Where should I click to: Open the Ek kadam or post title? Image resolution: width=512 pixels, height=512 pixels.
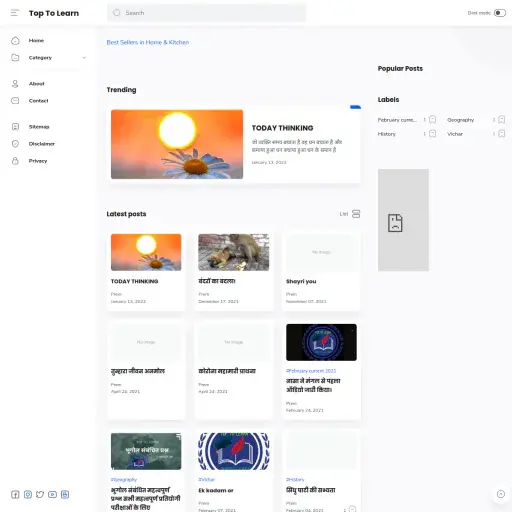pyautogui.click(x=216, y=490)
